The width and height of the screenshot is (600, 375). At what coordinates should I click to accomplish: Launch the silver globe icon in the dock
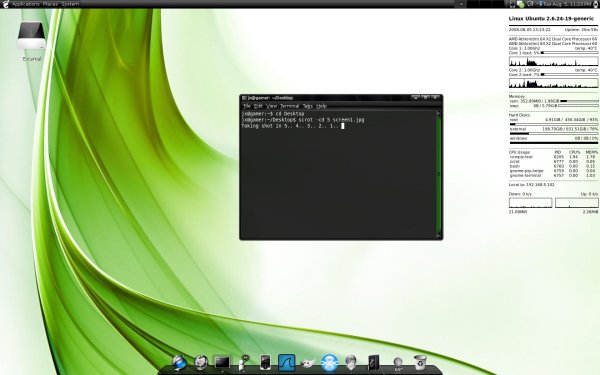(x=201, y=362)
